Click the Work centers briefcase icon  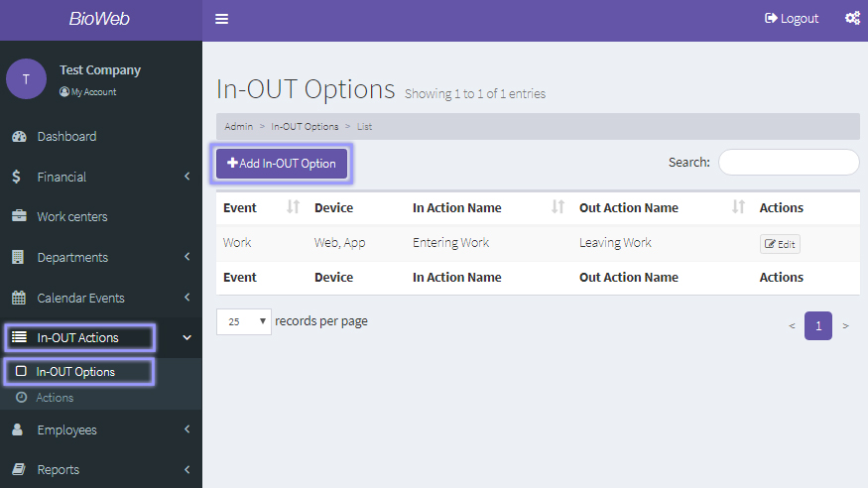tap(18, 216)
